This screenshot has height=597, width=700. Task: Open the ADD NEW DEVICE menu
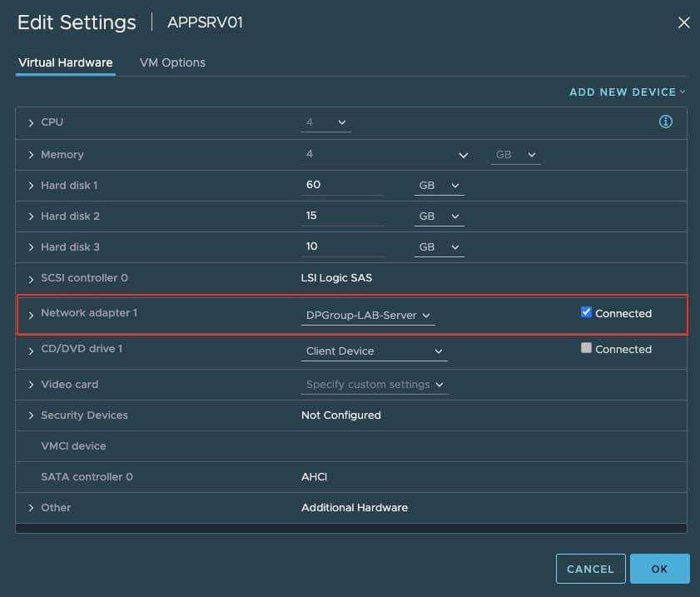coord(627,92)
